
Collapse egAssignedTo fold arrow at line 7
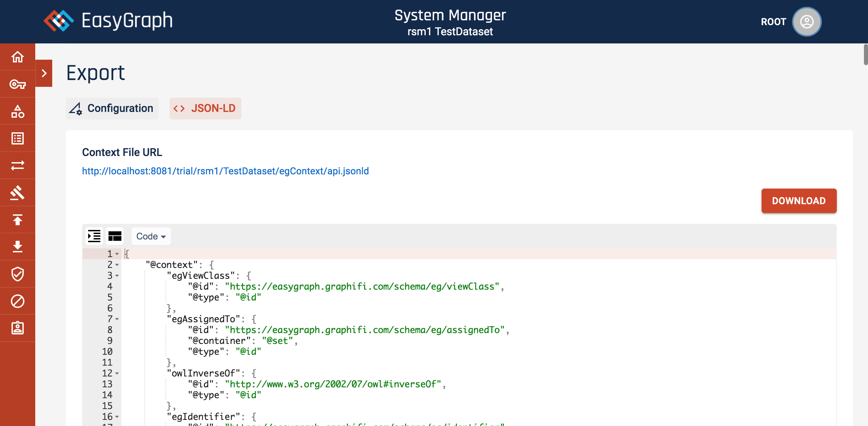pos(117,319)
